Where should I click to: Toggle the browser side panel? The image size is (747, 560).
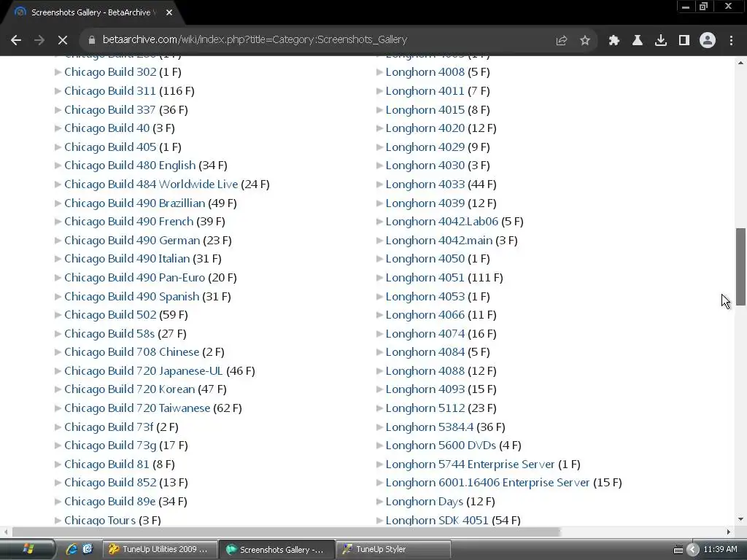coord(684,41)
